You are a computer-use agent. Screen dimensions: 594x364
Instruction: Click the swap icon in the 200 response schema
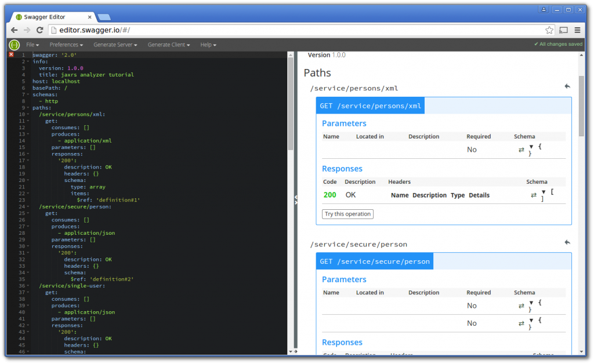[534, 195]
